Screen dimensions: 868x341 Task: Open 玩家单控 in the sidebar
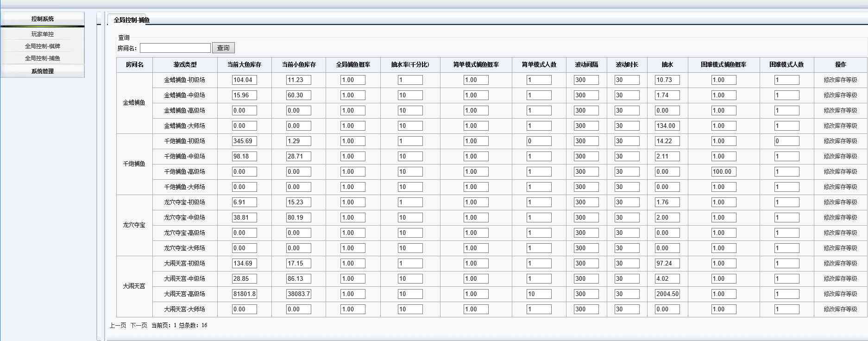pyautogui.click(x=43, y=34)
